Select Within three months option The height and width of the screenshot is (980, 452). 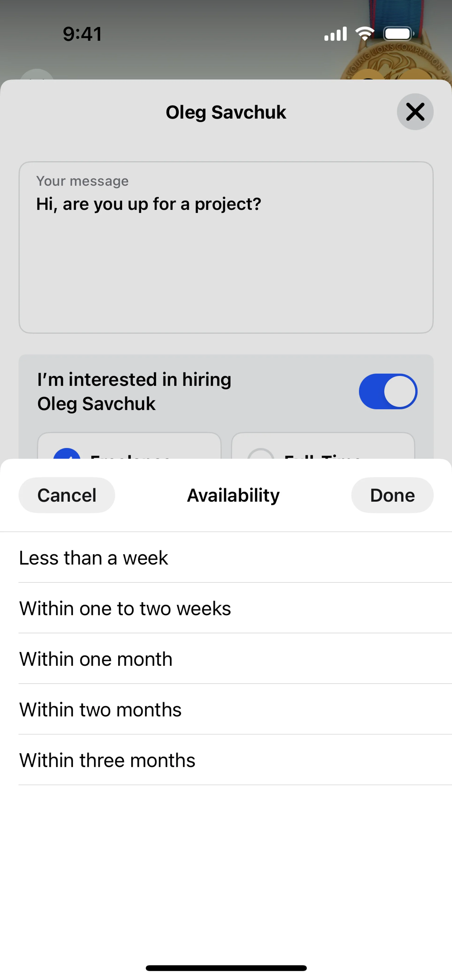click(x=107, y=760)
